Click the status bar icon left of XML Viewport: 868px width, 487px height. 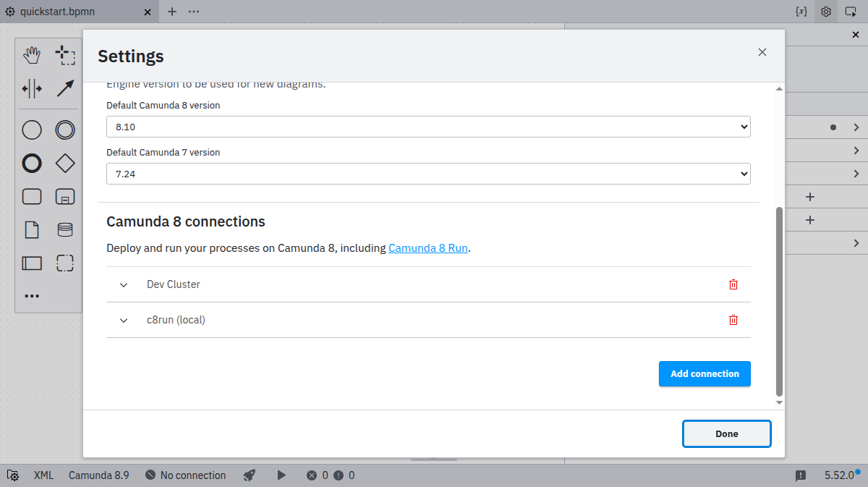pos(13,475)
